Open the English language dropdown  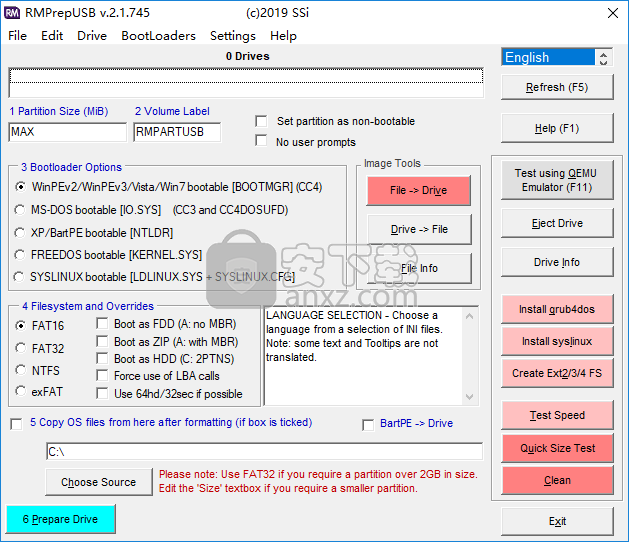click(558, 57)
